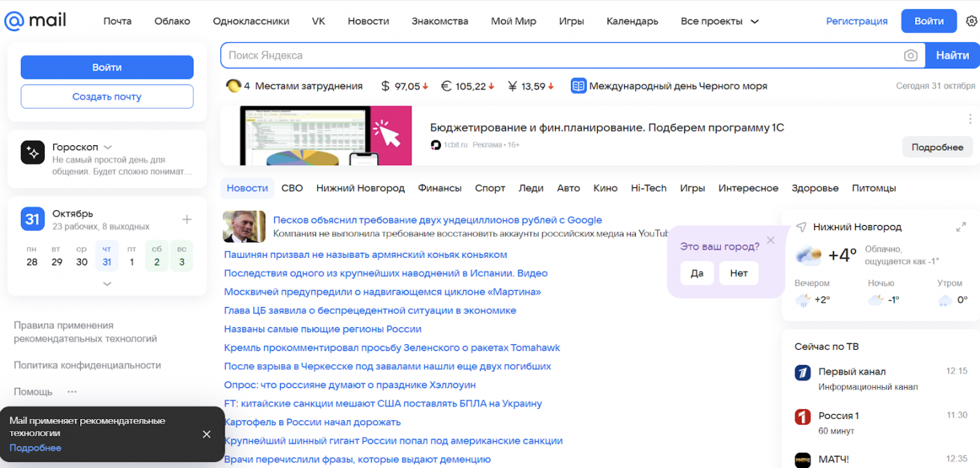Select Saturday 2 in the calendar

(157, 256)
